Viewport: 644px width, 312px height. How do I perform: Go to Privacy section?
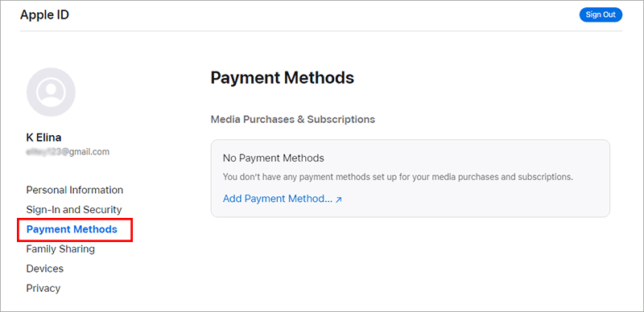click(43, 288)
